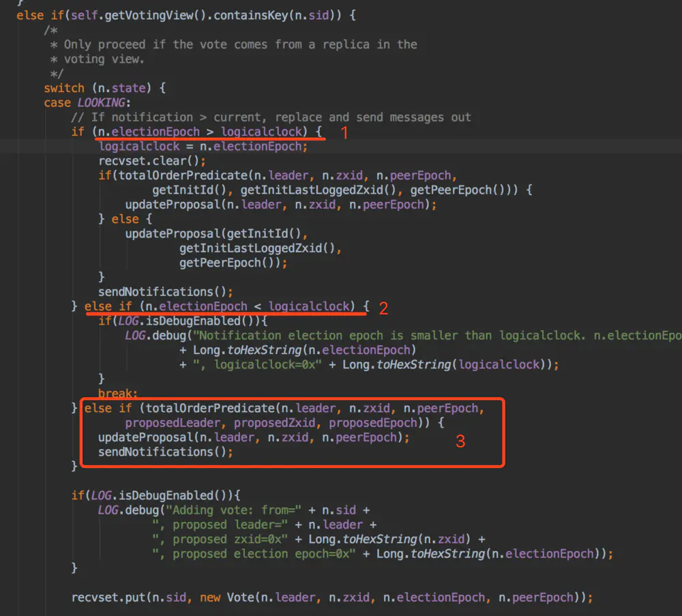This screenshot has height=616, width=682.
Task: Click "Long.toHexString(logicalclock));" call
Action: pyautogui.click(x=451, y=364)
